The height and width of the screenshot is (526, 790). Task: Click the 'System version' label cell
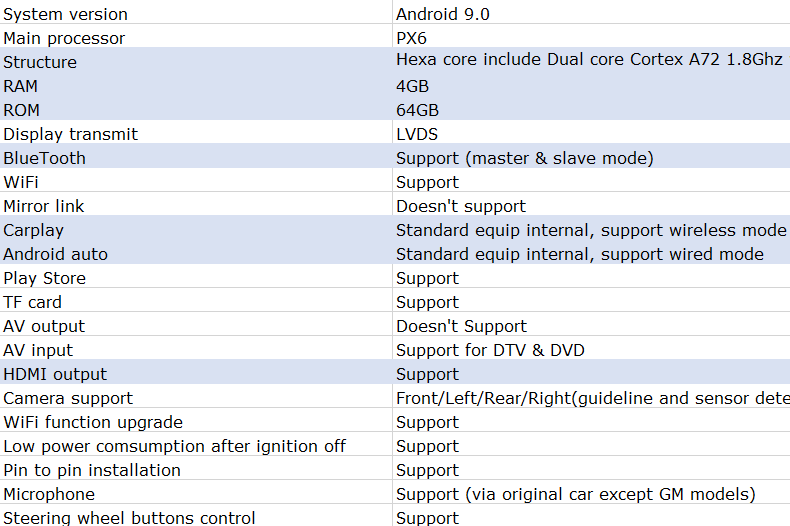coord(66,14)
